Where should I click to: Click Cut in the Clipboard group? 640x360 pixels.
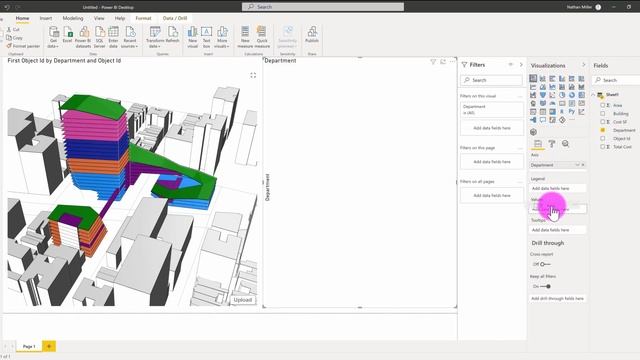[x=13, y=30]
